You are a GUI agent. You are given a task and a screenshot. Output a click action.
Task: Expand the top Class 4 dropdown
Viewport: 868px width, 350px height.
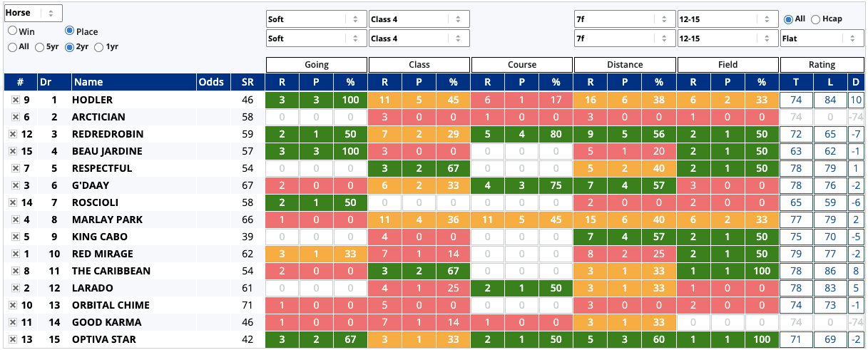(x=419, y=19)
